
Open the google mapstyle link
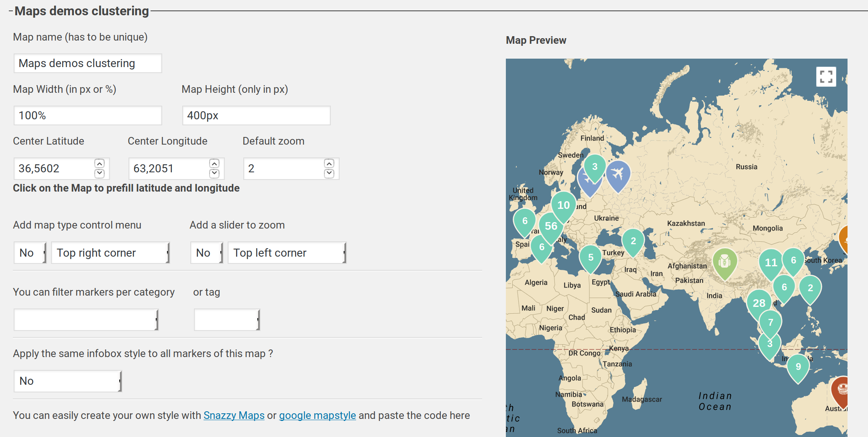(x=317, y=415)
